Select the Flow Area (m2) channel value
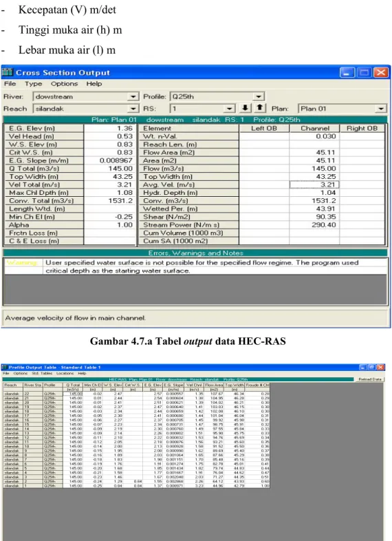Viewport: 392px width, 541px height. coord(314,152)
